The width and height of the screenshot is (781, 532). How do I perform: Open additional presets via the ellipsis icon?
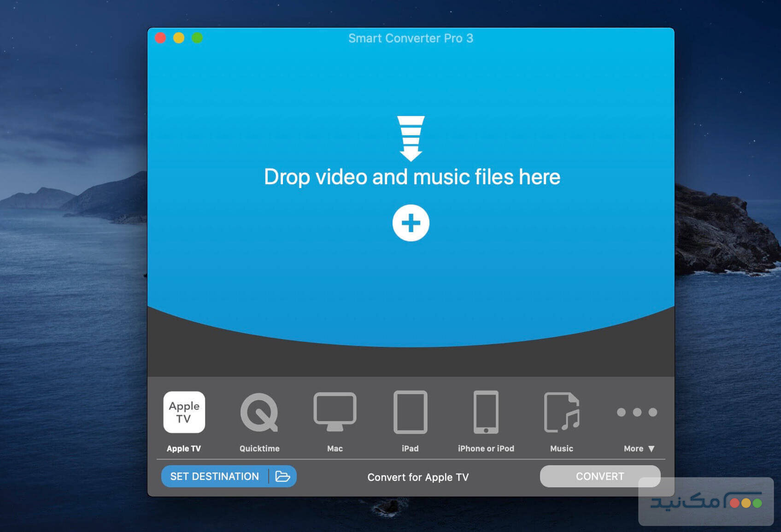pos(637,412)
